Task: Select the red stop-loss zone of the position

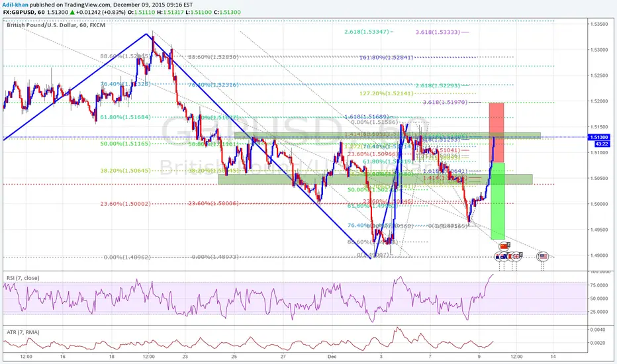Action: point(497,132)
